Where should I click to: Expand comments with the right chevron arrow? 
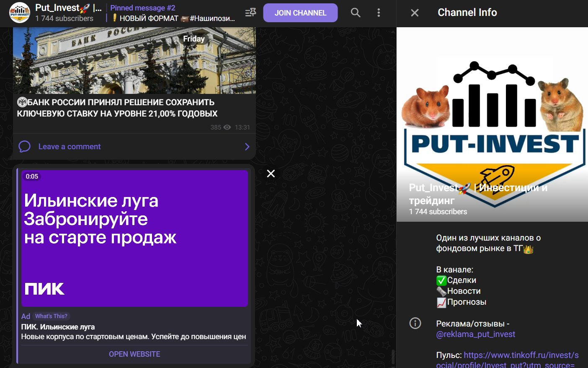pyautogui.click(x=247, y=147)
